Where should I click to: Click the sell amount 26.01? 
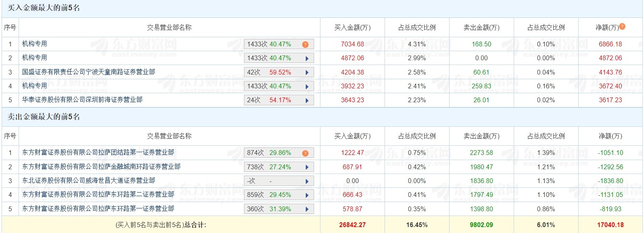pyautogui.click(x=482, y=100)
